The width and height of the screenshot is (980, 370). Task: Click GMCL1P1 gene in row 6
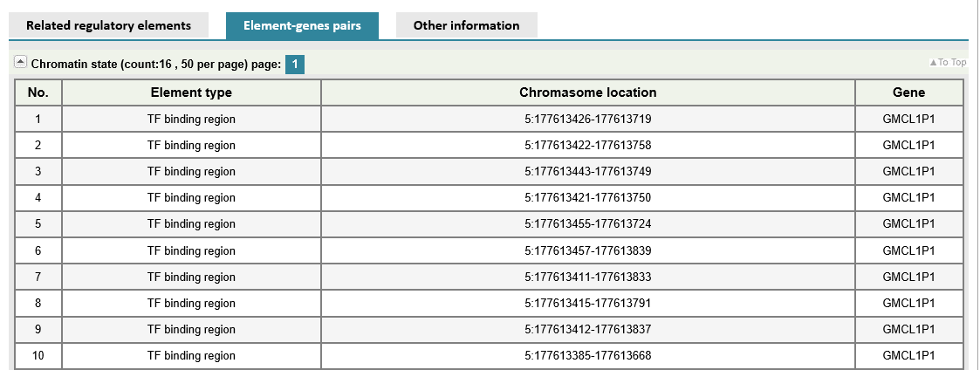(x=908, y=250)
